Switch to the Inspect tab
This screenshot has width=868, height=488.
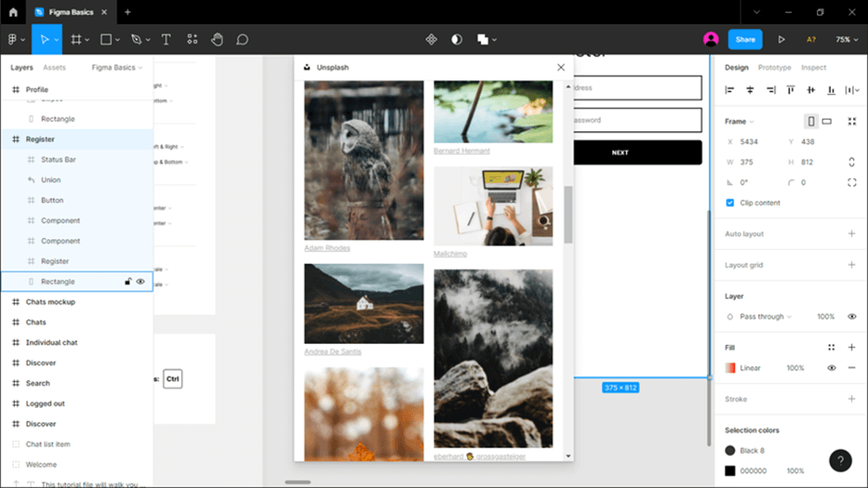(x=814, y=67)
